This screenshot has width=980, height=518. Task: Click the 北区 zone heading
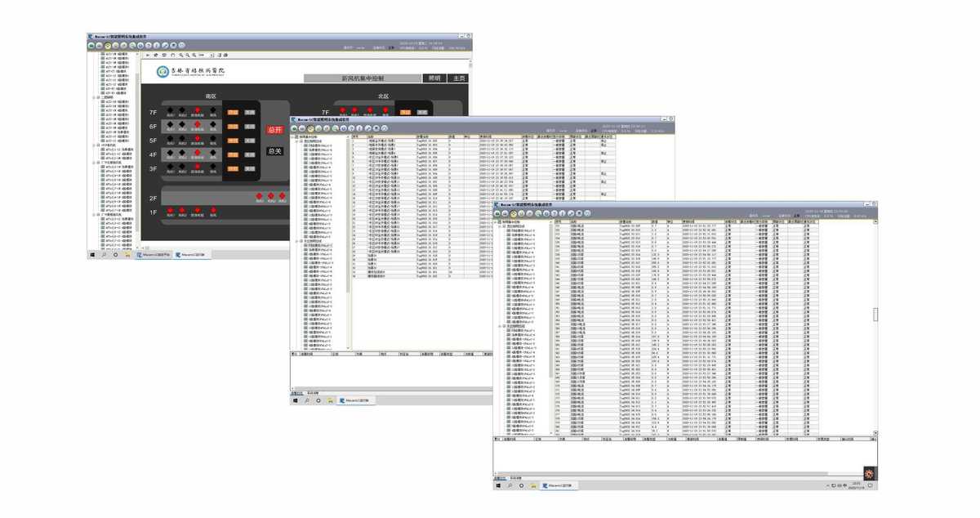click(x=383, y=96)
